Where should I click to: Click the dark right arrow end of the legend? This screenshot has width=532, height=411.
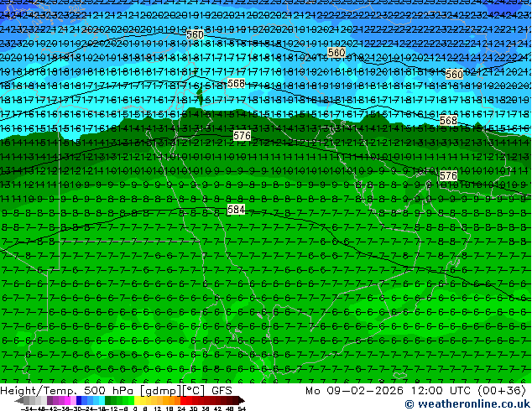(x=242, y=400)
